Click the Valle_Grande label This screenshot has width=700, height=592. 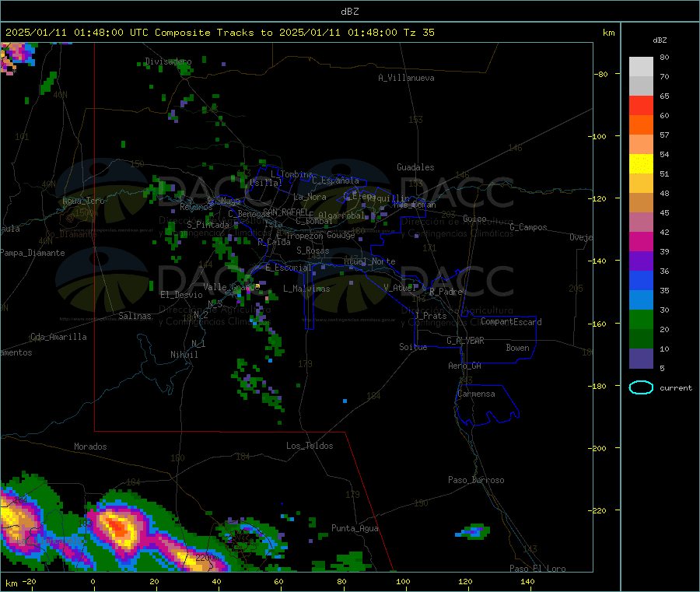pyautogui.click(x=231, y=287)
